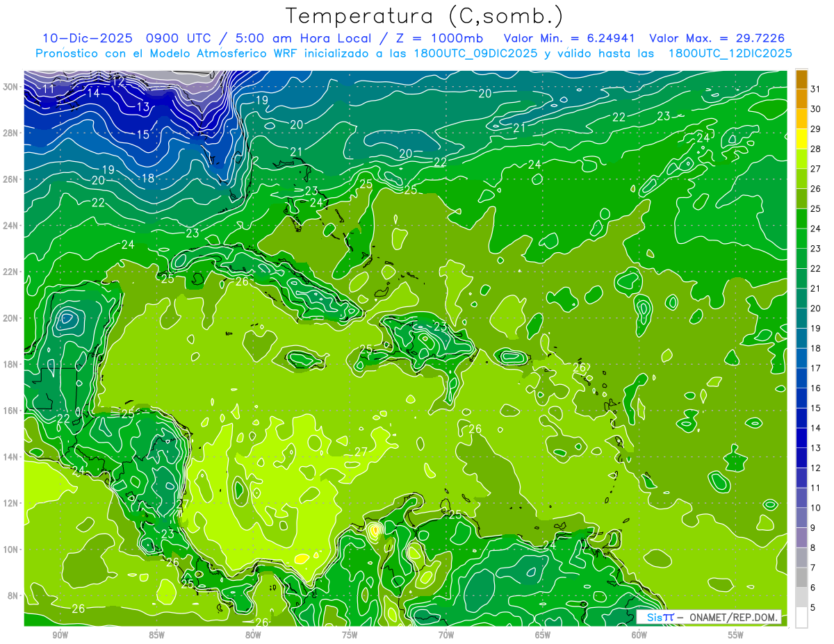This screenshot has height=644, width=834.
Task: Click legend value label '5'
Action: [x=813, y=608]
